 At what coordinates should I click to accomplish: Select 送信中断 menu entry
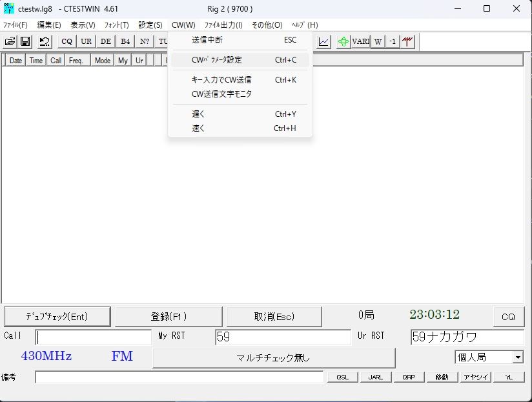pos(240,40)
